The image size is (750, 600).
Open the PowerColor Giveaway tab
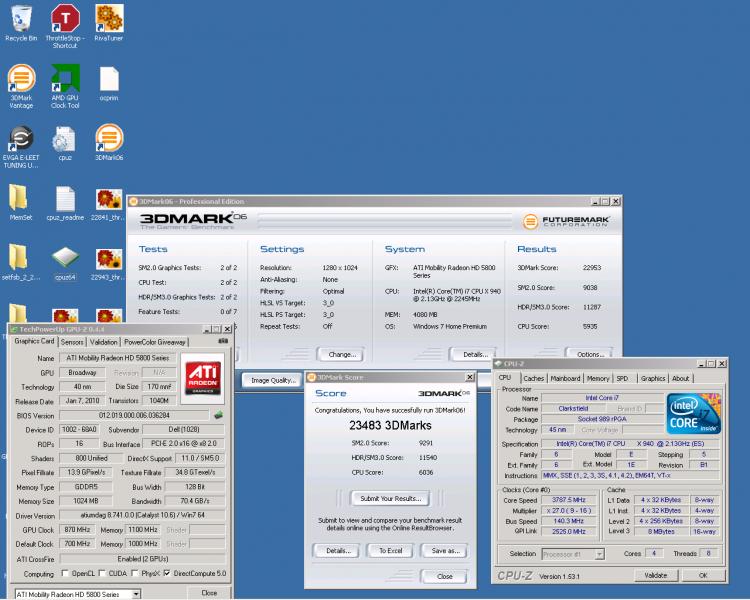[154, 342]
